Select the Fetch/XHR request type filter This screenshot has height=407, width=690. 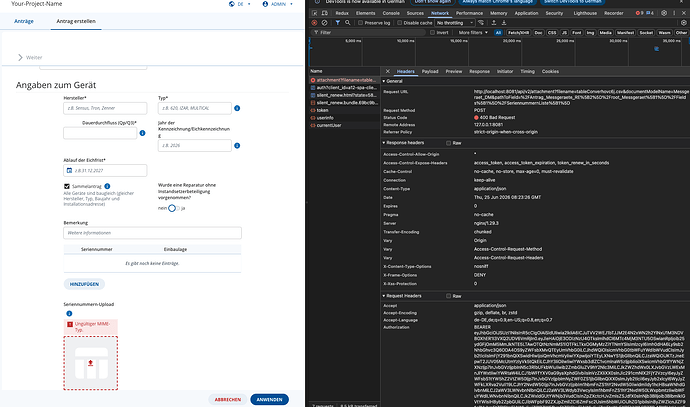point(518,33)
